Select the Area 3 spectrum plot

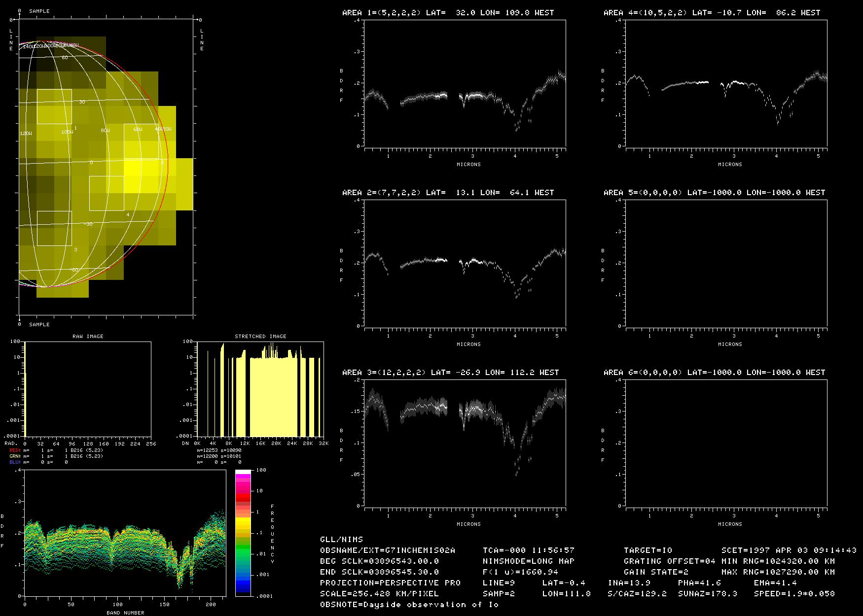point(465,443)
